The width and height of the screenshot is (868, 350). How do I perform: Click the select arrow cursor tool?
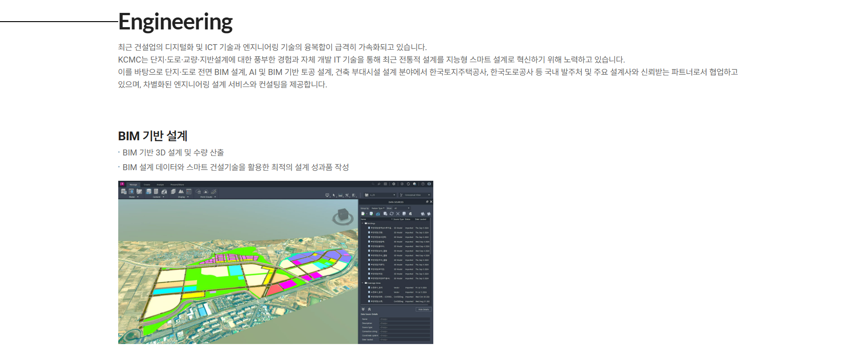(334, 195)
